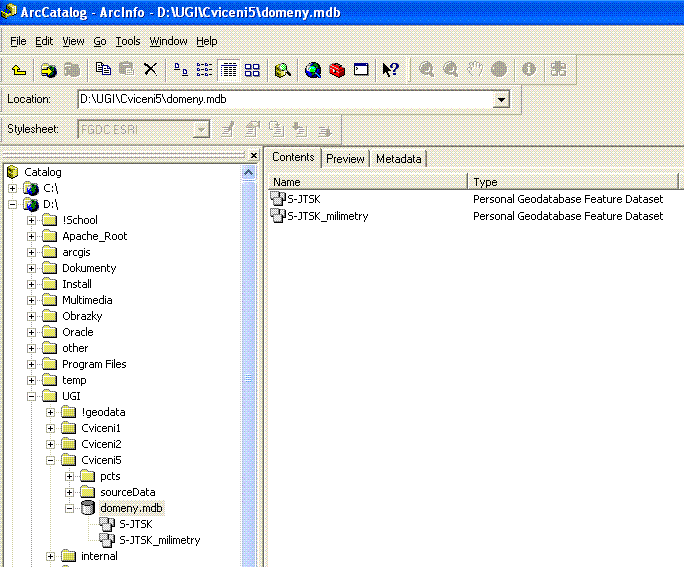Switch to Large Icons view
684x567 pixels.
click(x=181, y=69)
